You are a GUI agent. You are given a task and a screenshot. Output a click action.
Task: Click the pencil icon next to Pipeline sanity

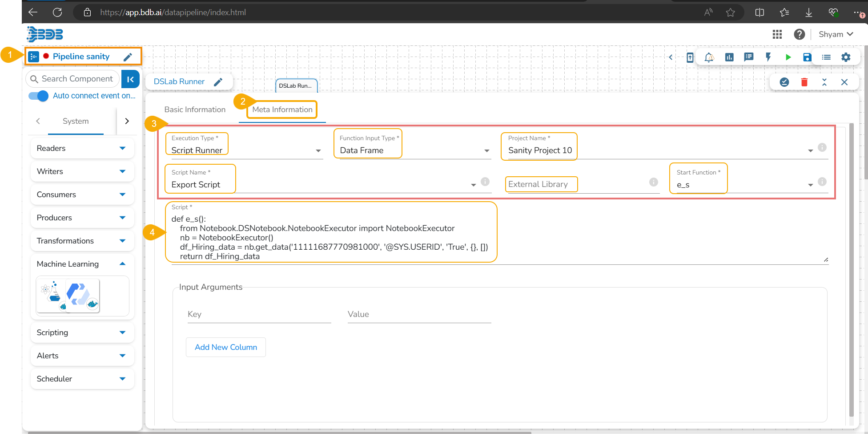[x=128, y=57]
